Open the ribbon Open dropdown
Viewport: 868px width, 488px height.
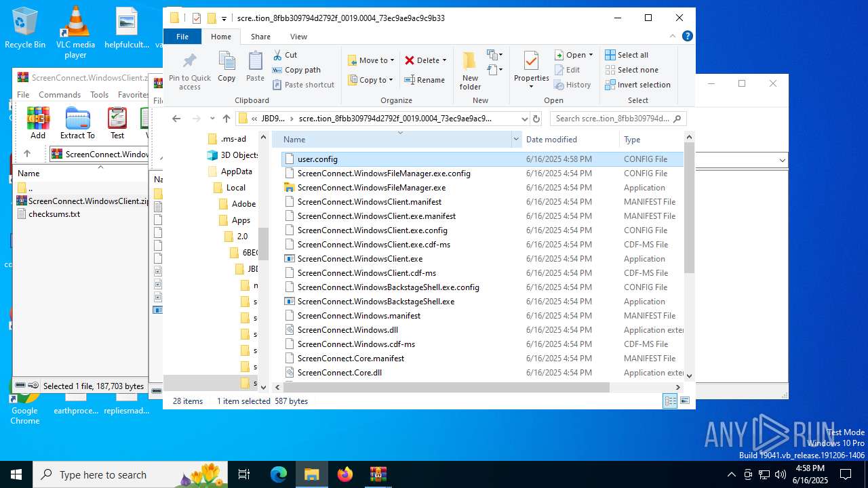click(574, 55)
